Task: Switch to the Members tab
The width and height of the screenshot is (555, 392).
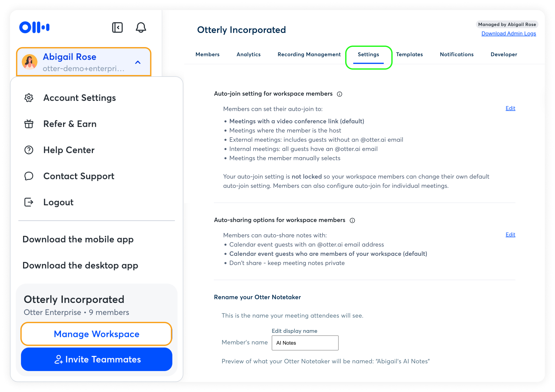Action: (x=207, y=55)
